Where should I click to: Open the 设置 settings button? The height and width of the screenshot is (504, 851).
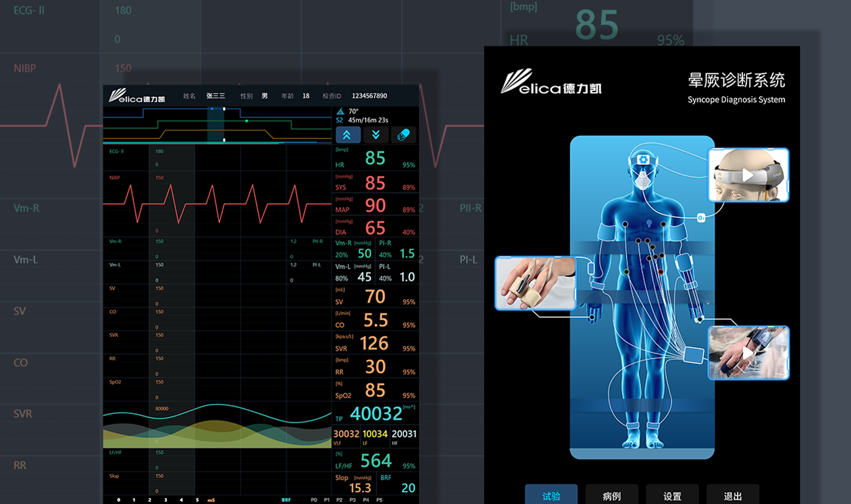point(672,495)
